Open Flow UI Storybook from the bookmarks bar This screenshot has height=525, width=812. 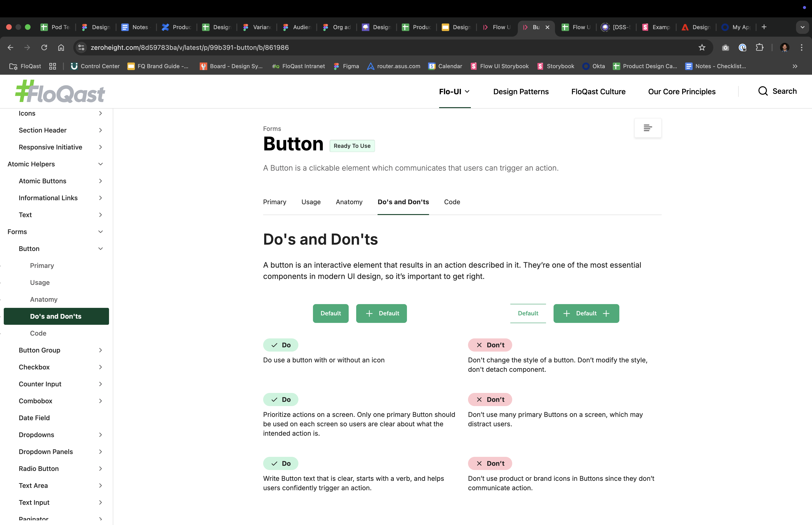coord(499,66)
